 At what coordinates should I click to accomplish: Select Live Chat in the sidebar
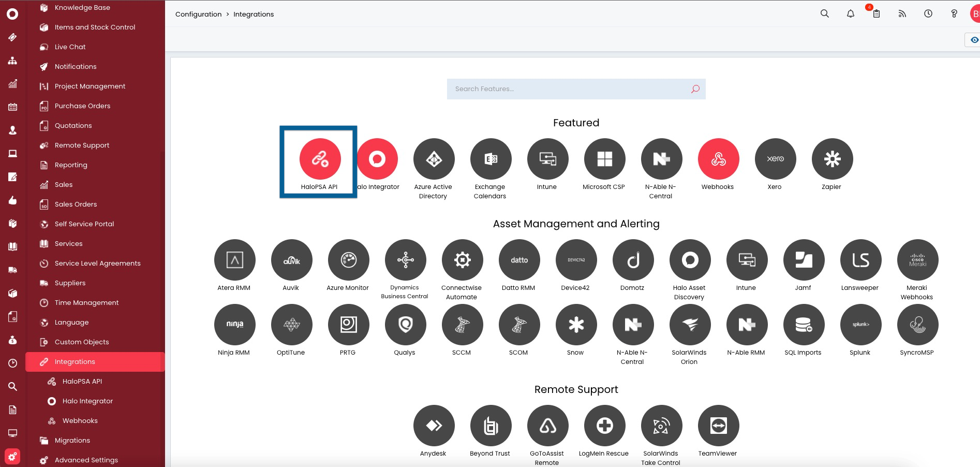pyautogui.click(x=95, y=47)
